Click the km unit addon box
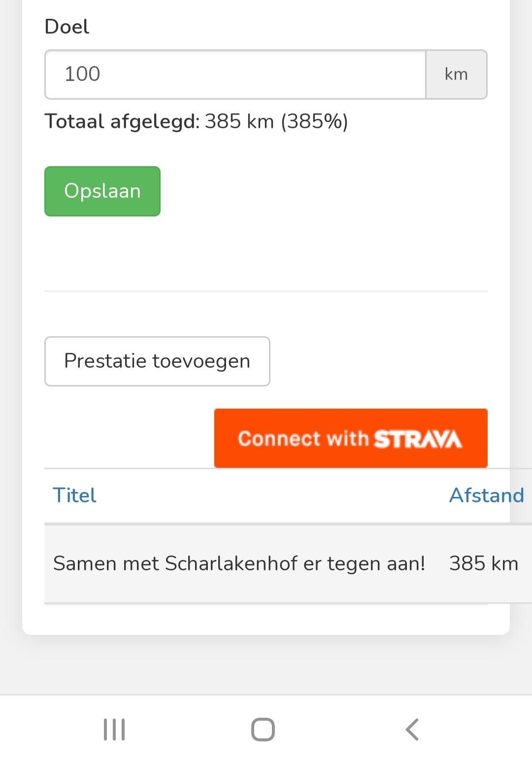Screen dimensions: 532x765 click(x=456, y=74)
